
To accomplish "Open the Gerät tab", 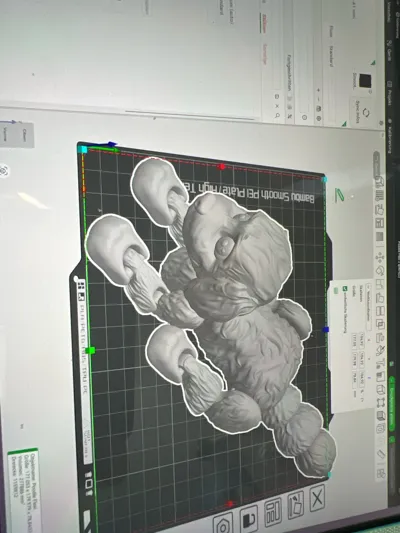I will 389,51.
